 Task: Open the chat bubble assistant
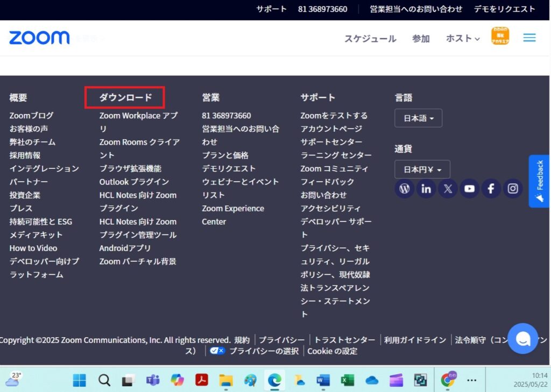[x=522, y=339]
